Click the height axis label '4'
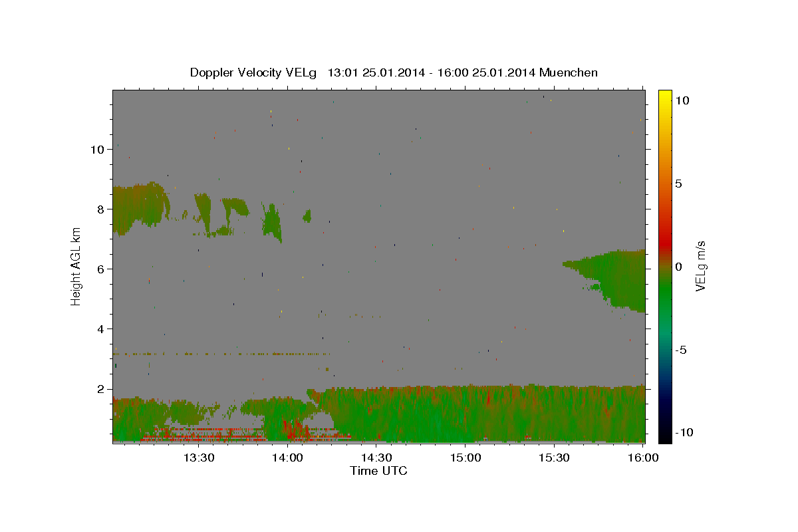Viewport: 798px width, 532px height. pos(101,329)
